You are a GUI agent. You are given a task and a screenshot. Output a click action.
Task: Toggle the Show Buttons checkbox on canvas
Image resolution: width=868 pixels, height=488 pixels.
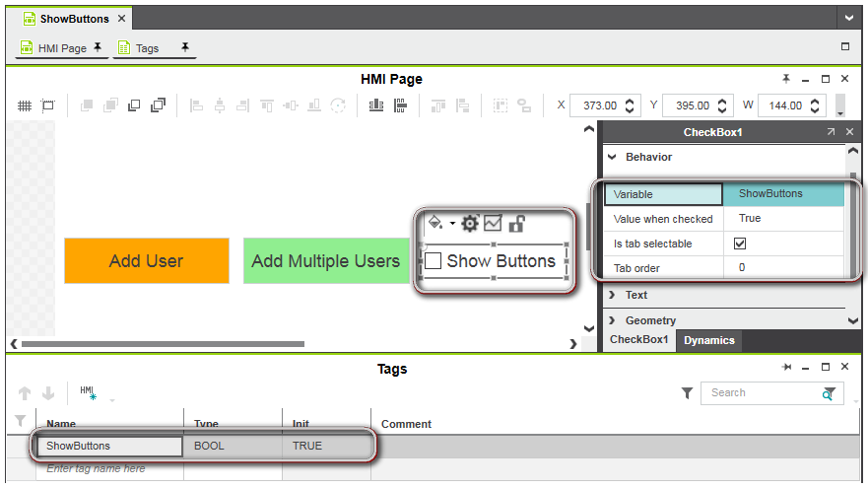(x=433, y=261)
